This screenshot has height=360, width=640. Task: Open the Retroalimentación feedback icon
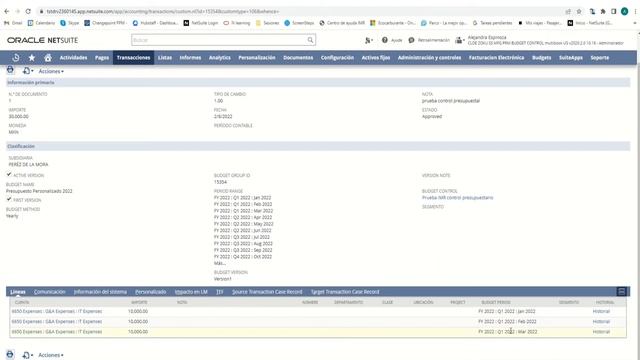(411, 40)
